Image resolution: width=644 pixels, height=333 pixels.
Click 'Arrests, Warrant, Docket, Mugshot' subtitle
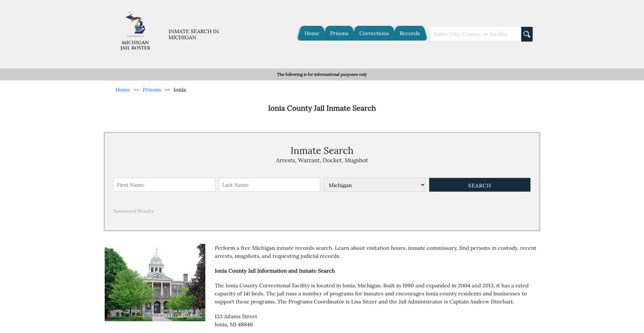click(322, 161)
